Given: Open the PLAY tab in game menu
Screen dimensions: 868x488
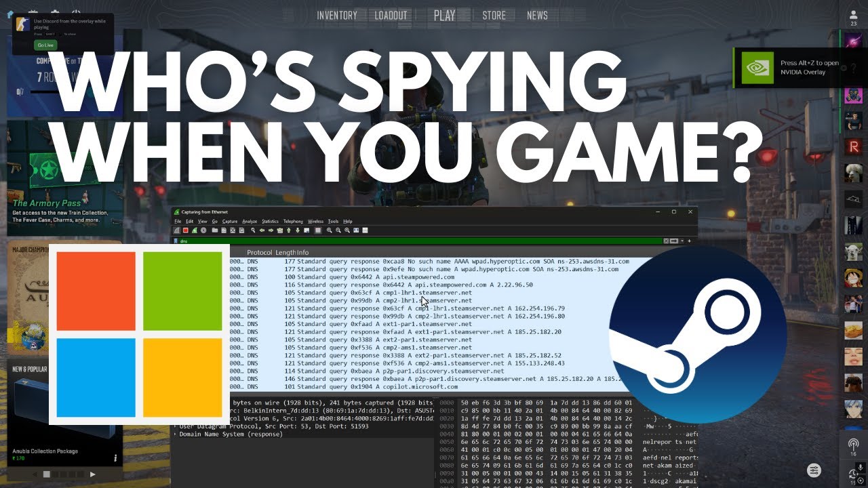Looking at the screenshot, I should click(445, 15).
